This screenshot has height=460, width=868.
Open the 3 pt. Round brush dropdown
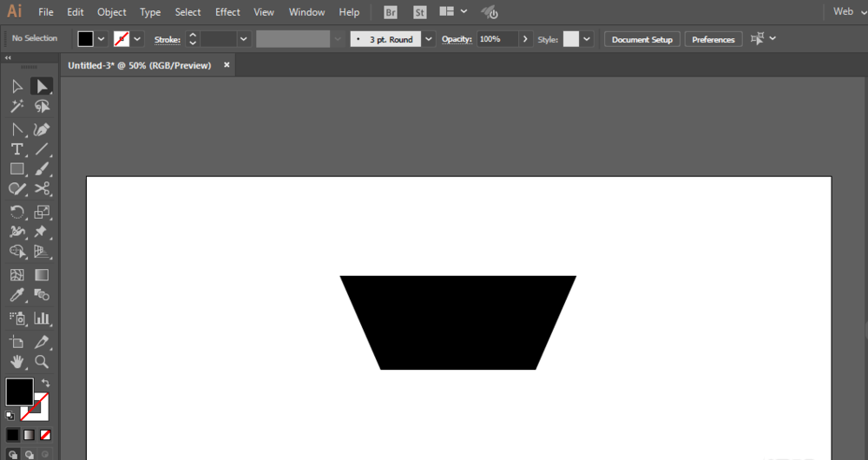429,39
